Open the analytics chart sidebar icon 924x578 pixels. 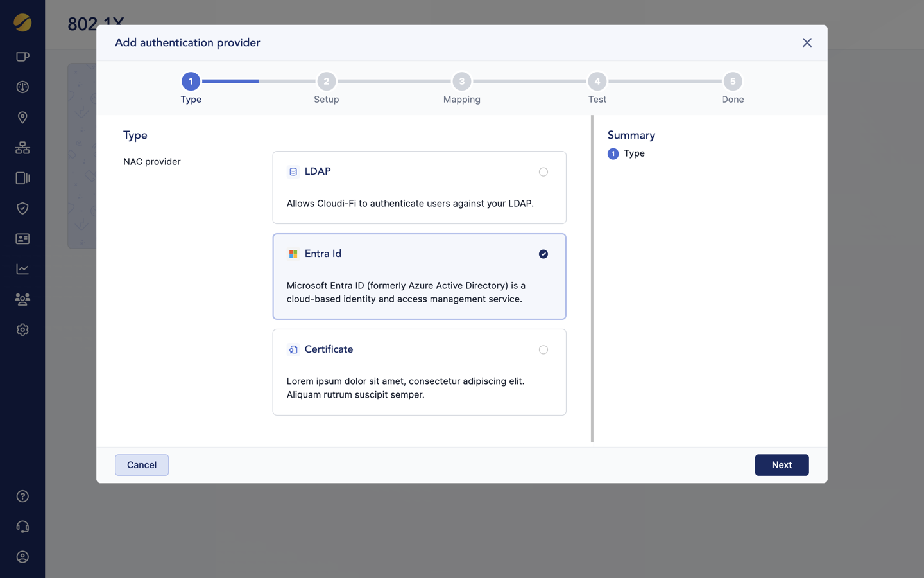point(22,269)
